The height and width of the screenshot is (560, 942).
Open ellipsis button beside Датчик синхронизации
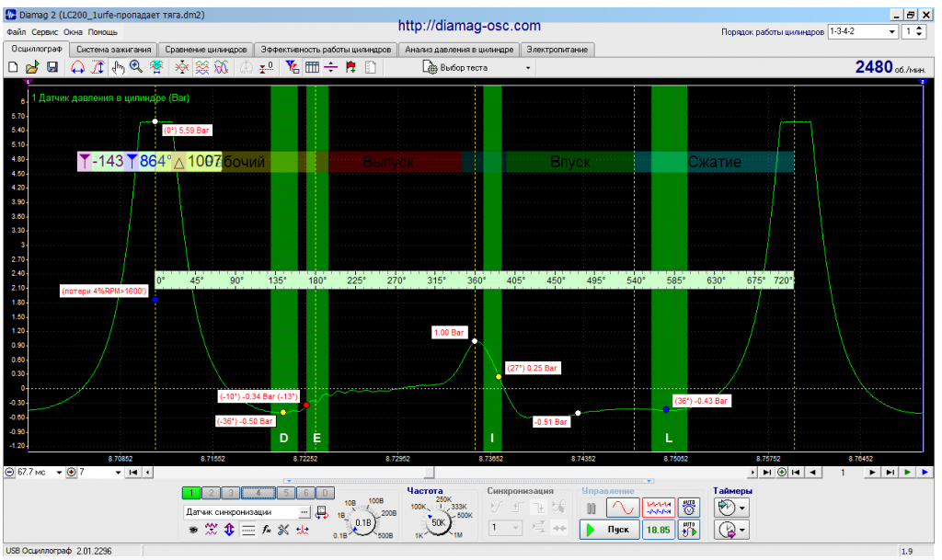pyautogui.click(x=304, y=512)
